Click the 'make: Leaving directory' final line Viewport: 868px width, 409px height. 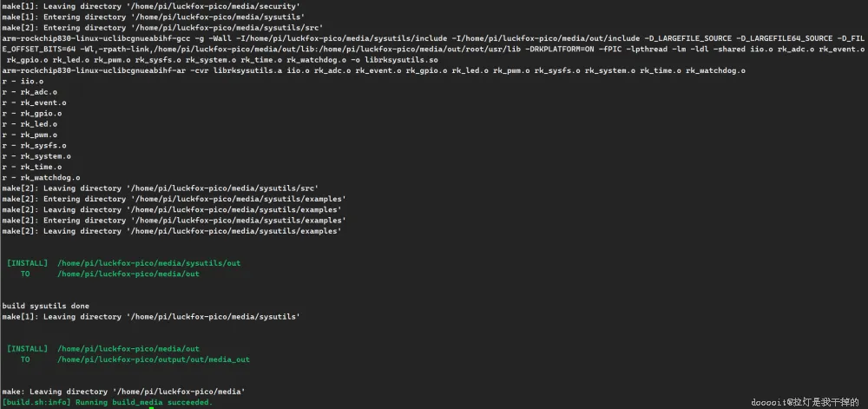[x=123, y=391]
